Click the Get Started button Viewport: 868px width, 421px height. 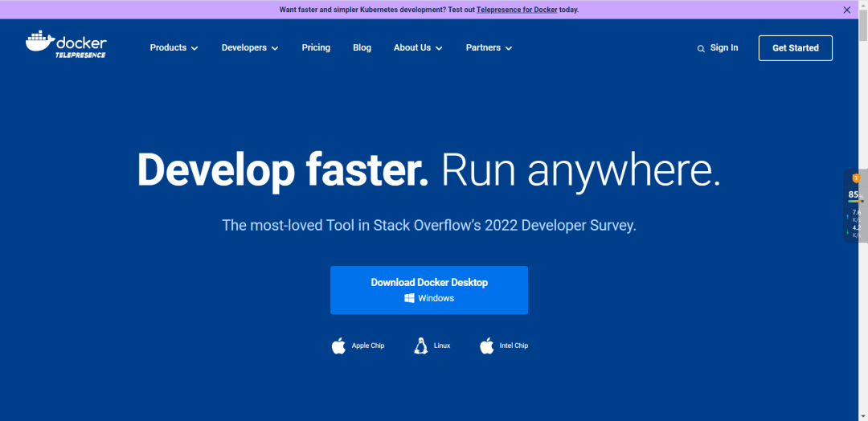coord(796,48)
